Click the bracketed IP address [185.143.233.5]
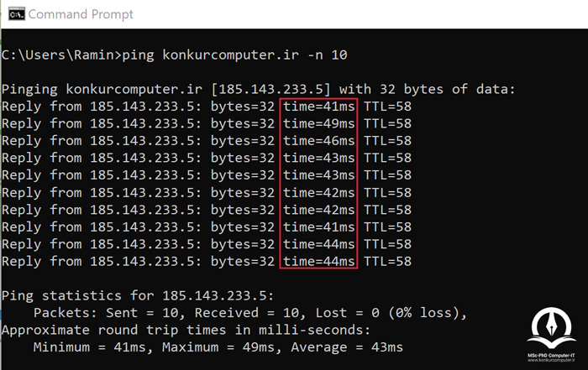Screen dimensions: 588x370 point(271,89)
